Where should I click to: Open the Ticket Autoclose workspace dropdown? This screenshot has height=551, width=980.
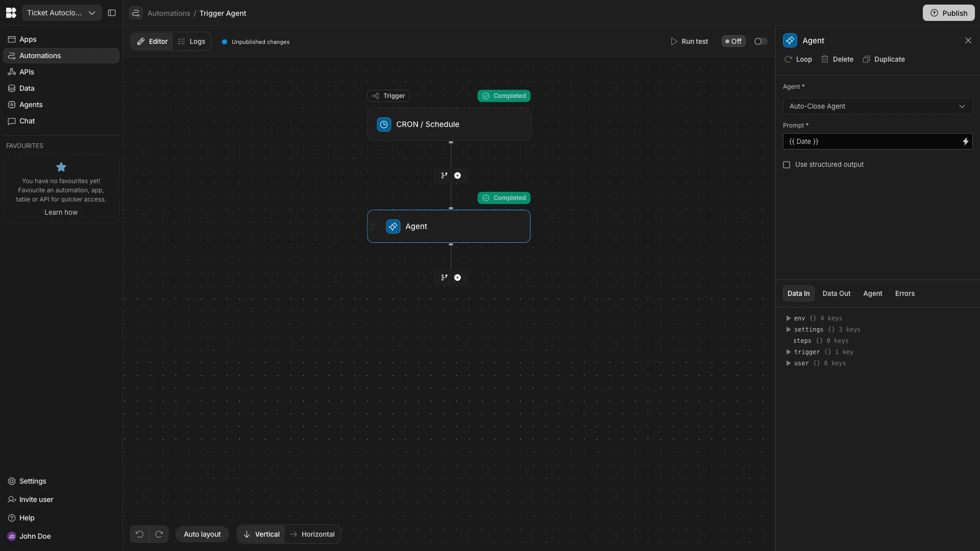[x=61, y=13]
